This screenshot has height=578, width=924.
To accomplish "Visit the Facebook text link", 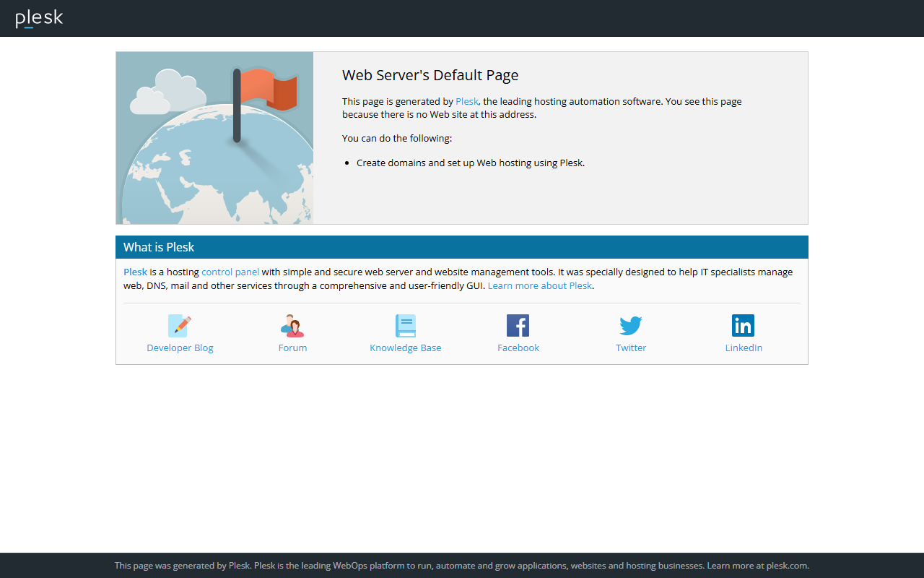I will [x=518, y=348].
